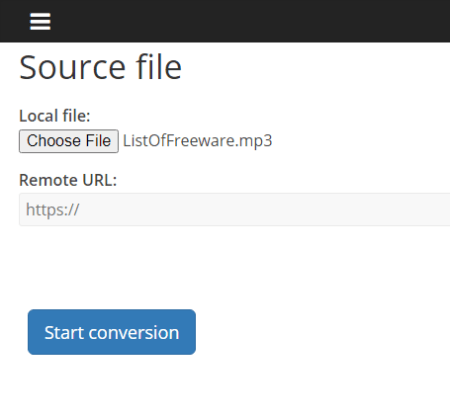Viewport: 450px width, 419px height.
Task: Expand the collapsed site menu
Action: click(40, 21)
